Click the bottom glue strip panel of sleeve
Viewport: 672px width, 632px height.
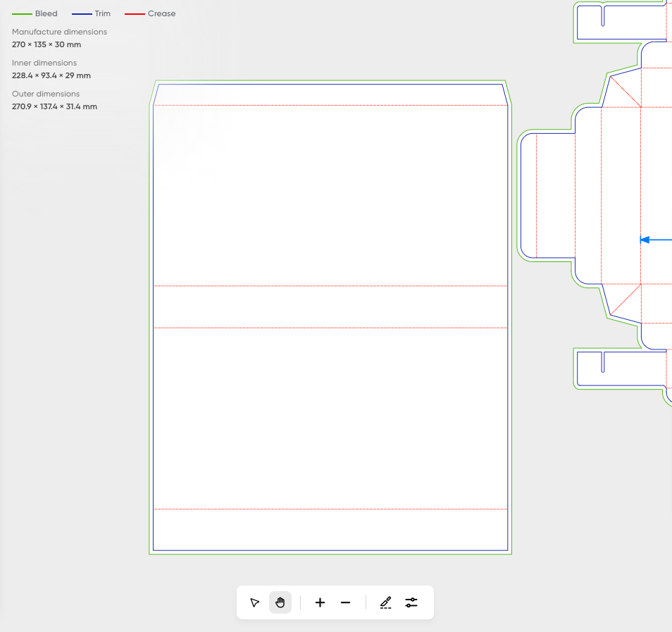coord(330,528)
